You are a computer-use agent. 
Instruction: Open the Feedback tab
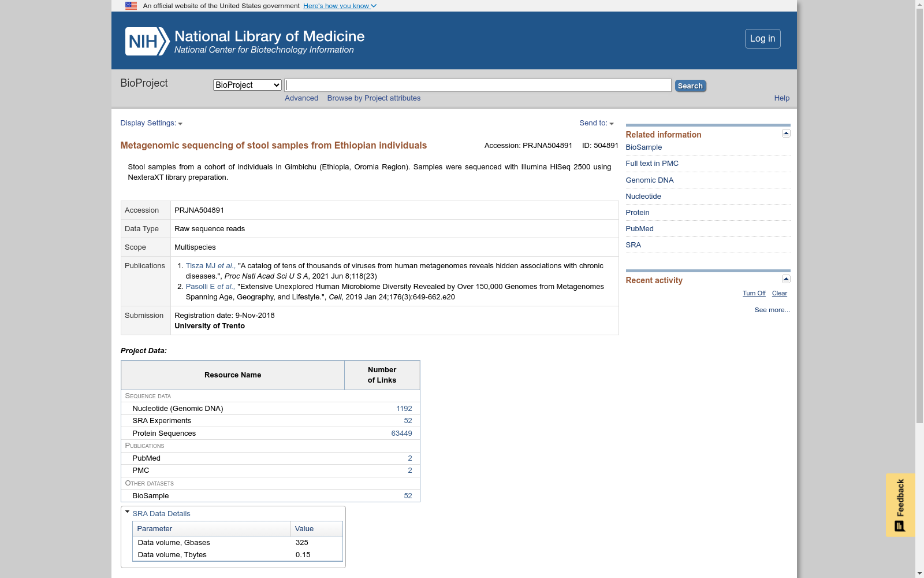pyautogui.click(x=900, y=505)
